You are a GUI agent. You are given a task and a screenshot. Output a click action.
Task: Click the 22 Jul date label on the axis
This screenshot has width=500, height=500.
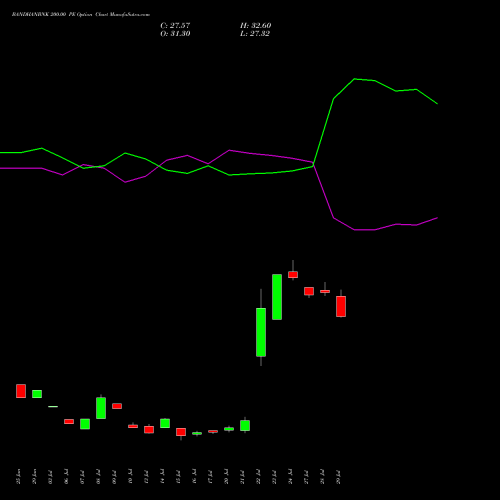pyautogui.click(x=259, y=477)
